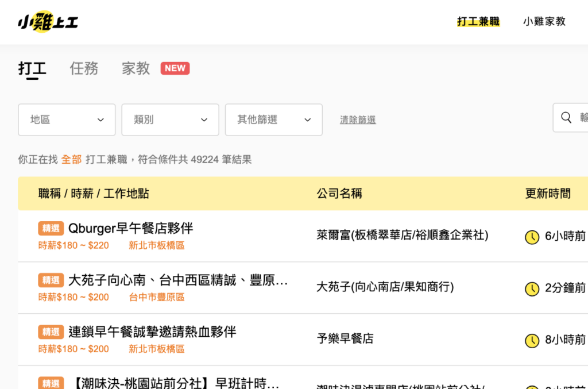Click the 精選 badge on the 大苑子 job
Screen dimensions: 588x389
[x=51, y=280]
